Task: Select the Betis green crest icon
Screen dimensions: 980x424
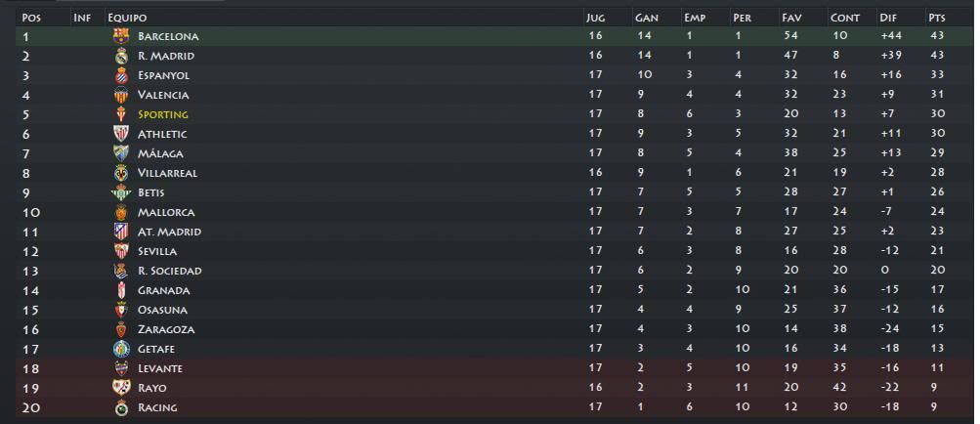Action: click(120, 192)
